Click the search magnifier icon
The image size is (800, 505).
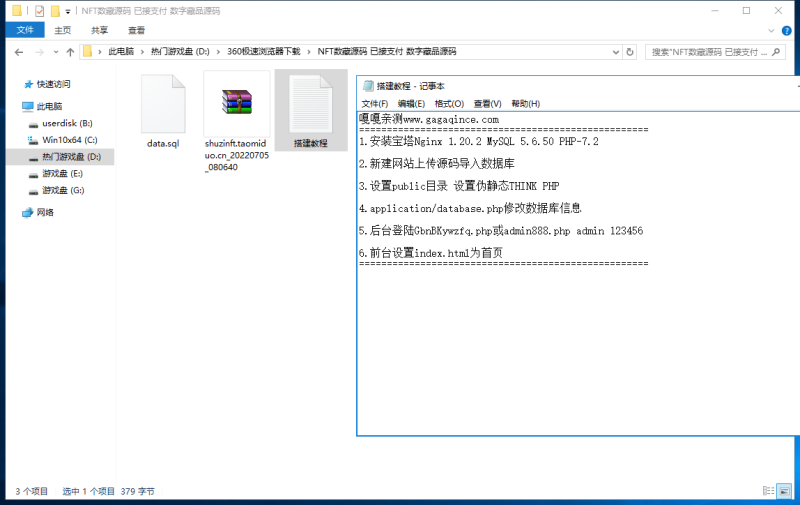coord(776,52)
